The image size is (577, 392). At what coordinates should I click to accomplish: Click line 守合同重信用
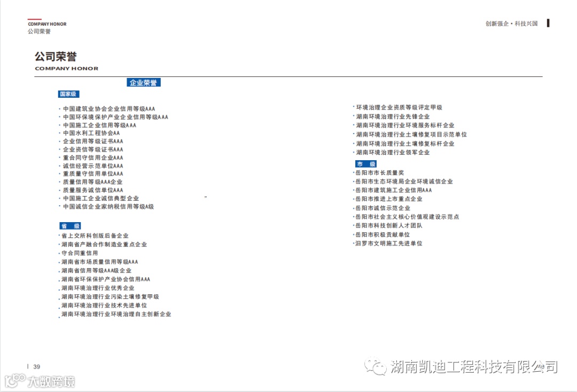80,253
